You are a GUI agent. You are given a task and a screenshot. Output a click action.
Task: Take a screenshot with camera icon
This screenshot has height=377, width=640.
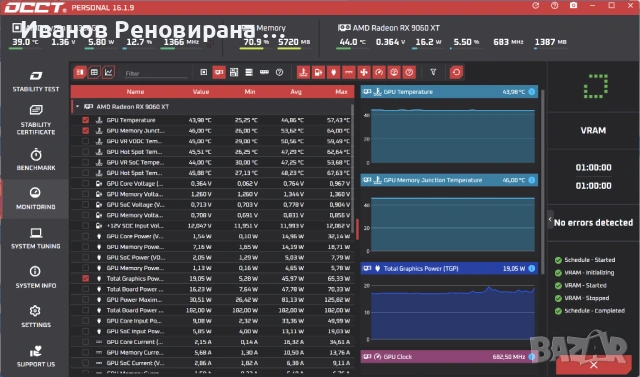coord(573,6)
